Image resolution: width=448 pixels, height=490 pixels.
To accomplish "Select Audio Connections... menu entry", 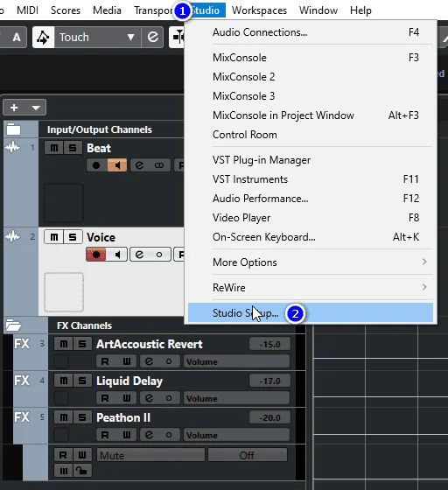I will tap(311, 32).
